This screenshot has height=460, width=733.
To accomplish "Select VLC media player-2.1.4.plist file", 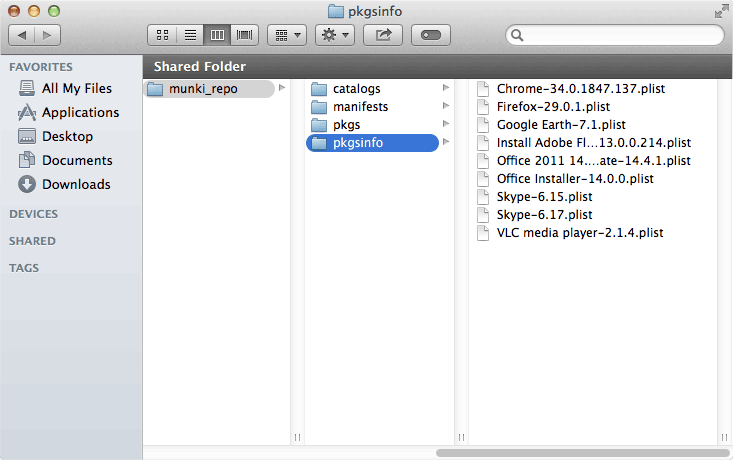I will pos(579,233).
